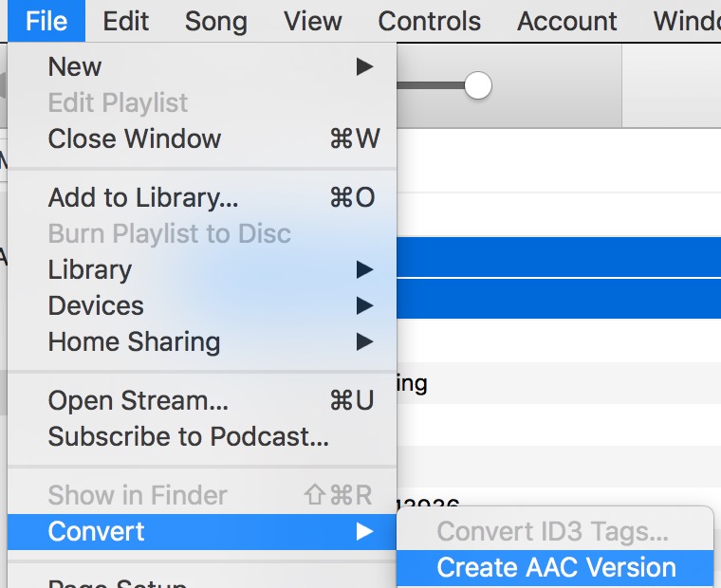Open the Controls menu
Image resolution: width=721 pixels, height=588 pixels.
click(x=429, y=21)
